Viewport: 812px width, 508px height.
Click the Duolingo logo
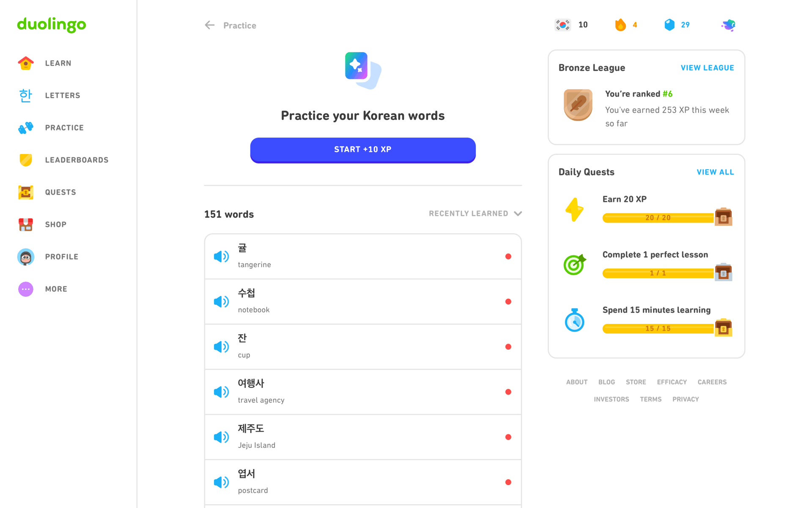point(52,25)
